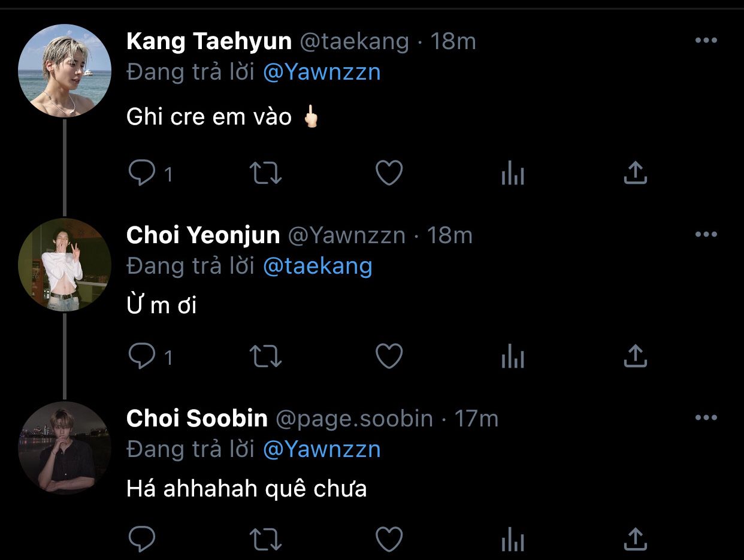This screenshot has height=560, width=744.
Task: Reply to Kang Taehyun's tweet
Action: coord(142,174)
